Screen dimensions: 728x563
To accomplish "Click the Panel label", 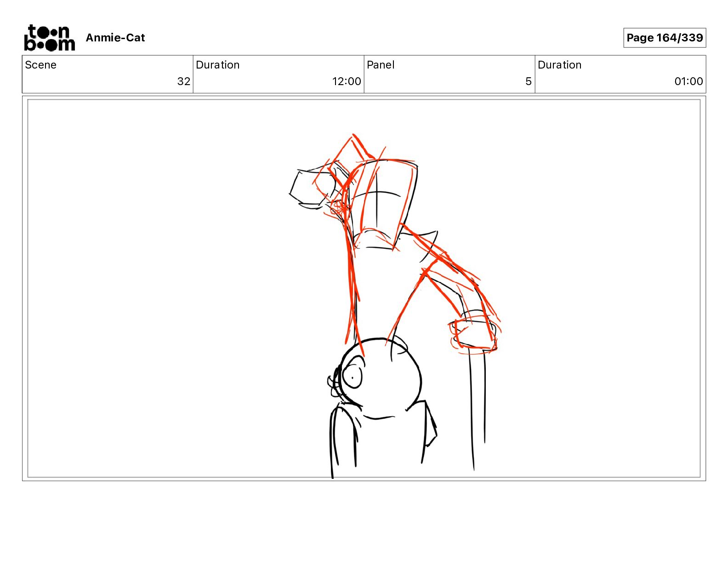I will 381,65.
